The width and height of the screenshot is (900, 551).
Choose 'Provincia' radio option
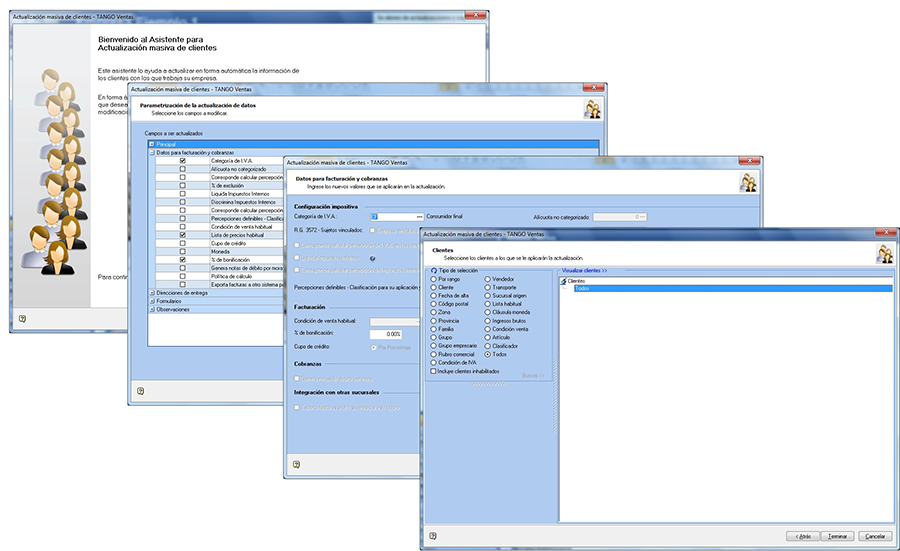pyautogui.click(x=433, y=321)
